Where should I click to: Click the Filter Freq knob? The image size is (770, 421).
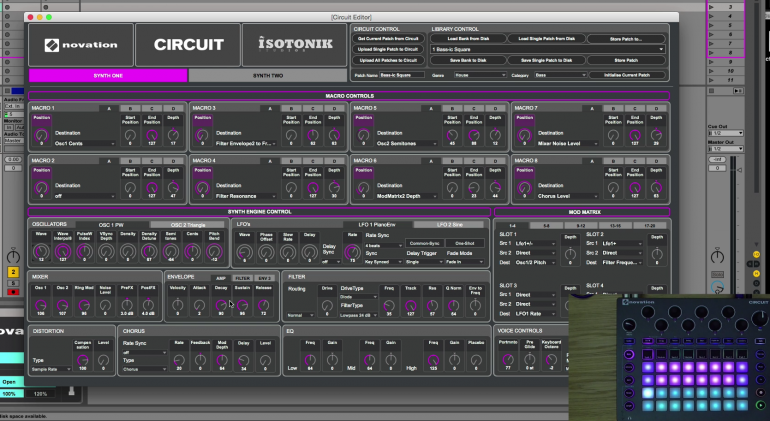click(x=389, y=306)
